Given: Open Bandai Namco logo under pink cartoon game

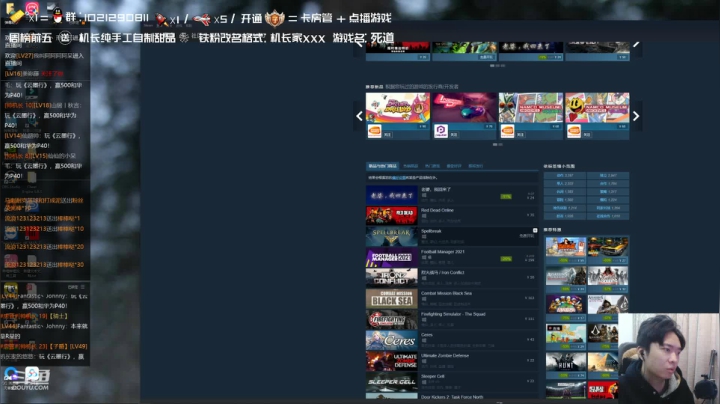Looking at the screenshot, I should pos(374,132).
